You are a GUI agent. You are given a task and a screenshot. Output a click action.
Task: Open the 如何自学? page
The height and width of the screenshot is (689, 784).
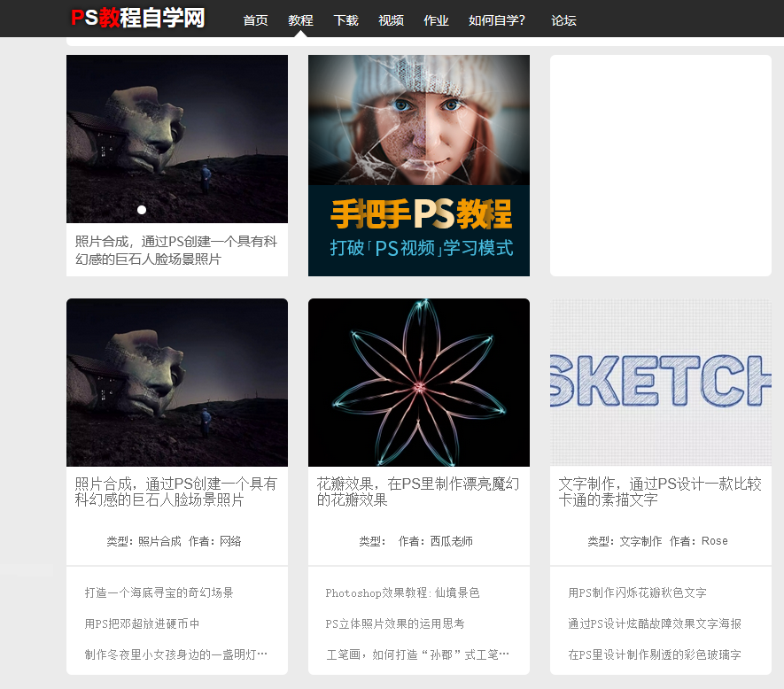point(496,20)
